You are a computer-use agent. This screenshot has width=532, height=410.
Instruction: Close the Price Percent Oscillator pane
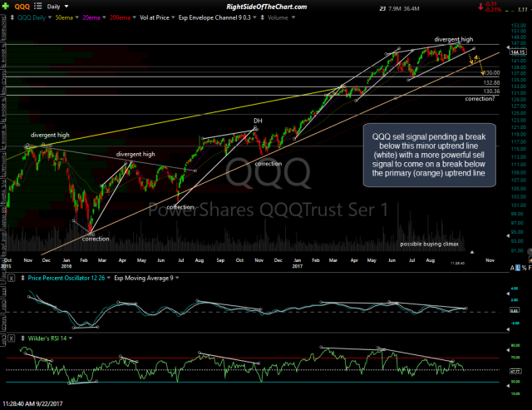click(11, 279)
